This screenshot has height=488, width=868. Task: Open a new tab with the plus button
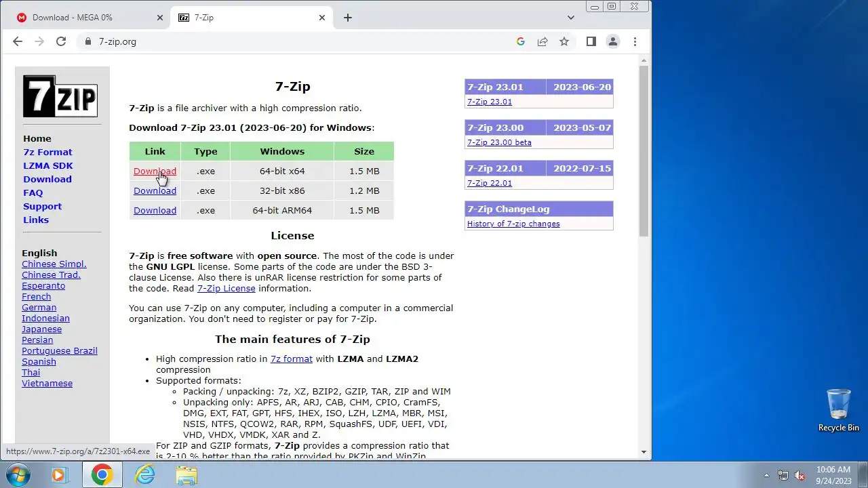coord(348,18)
